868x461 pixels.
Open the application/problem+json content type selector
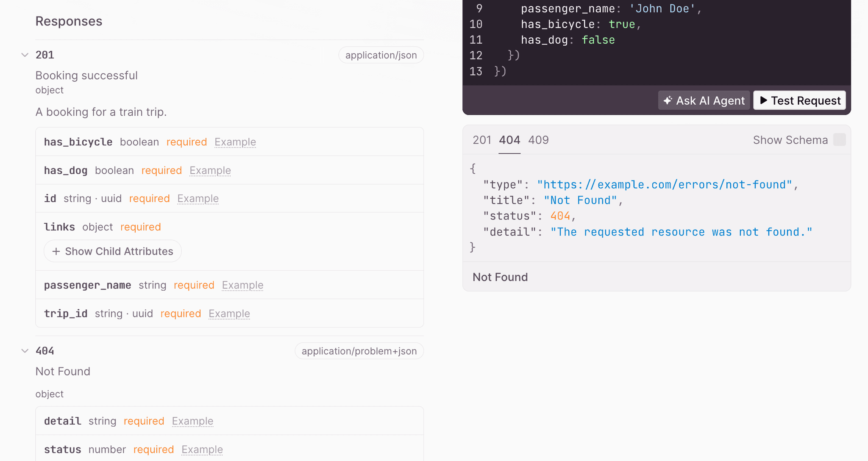click(359, 351)
